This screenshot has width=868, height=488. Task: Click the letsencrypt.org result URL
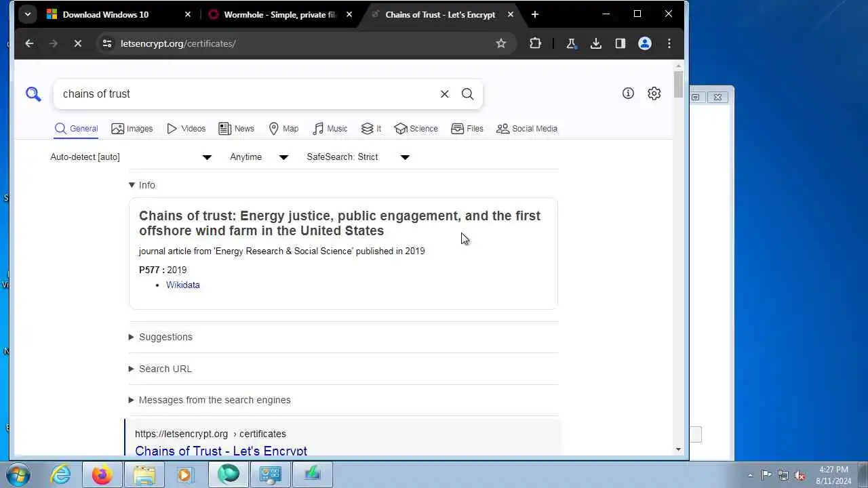(x=210, y=434)
